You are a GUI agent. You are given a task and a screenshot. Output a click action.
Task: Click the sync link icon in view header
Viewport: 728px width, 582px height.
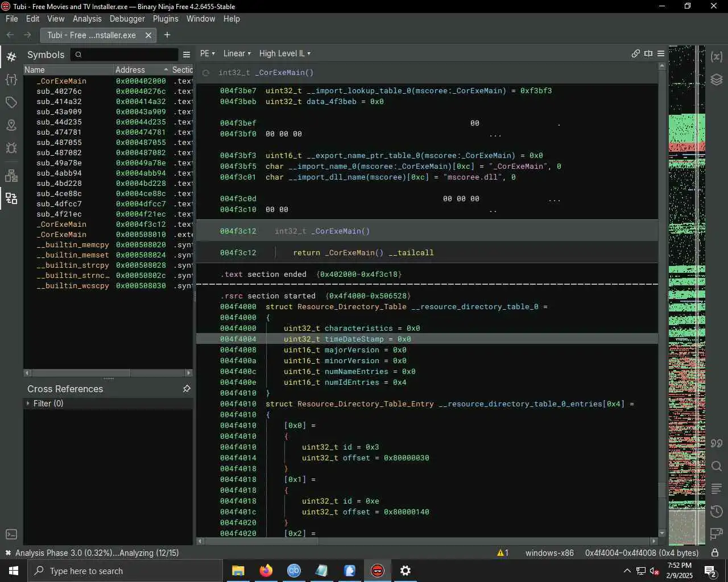point(636,53)
